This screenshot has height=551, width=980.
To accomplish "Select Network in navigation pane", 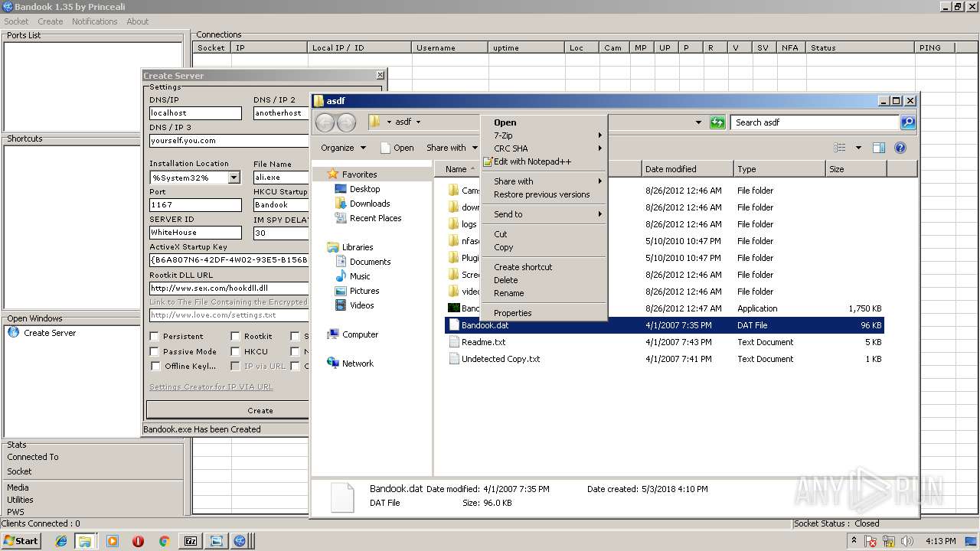I will 358,364.
